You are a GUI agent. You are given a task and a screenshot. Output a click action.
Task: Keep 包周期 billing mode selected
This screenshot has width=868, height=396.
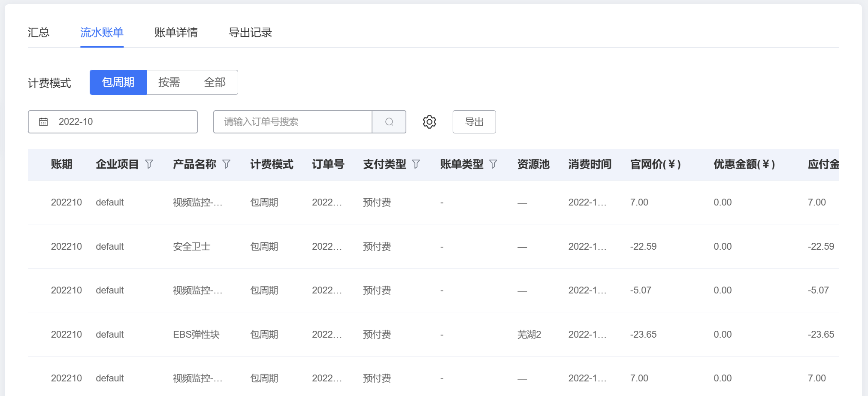coord(118,82)
